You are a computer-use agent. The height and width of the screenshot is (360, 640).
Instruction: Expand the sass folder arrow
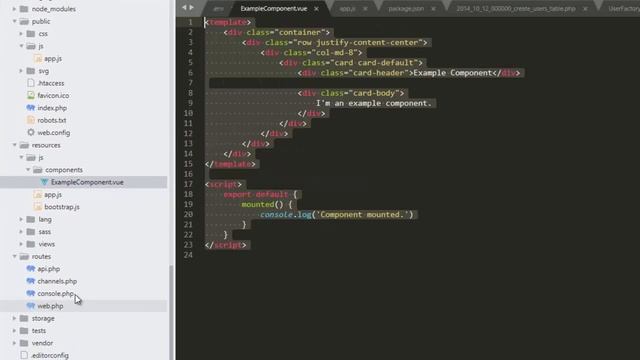tap(21, 231)
